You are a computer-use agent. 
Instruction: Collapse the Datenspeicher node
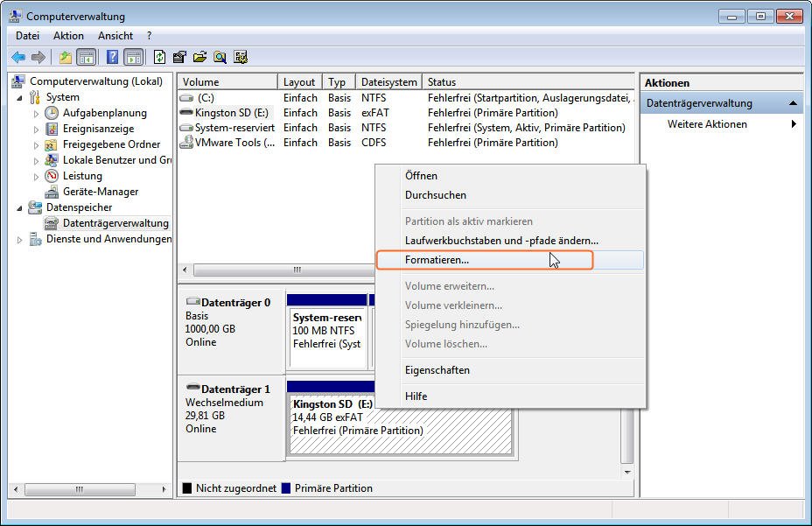(19, 207)
